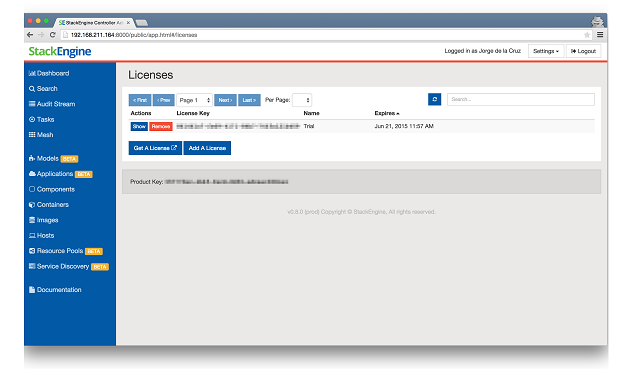
Task: Bookmark page with the star icon
Action: 587,35
